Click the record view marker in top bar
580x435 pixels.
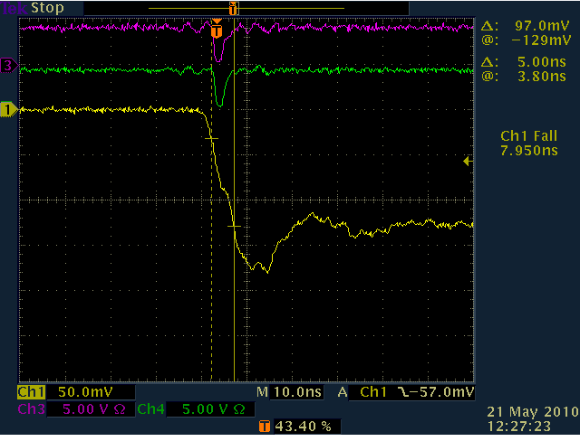click(233, 8)
